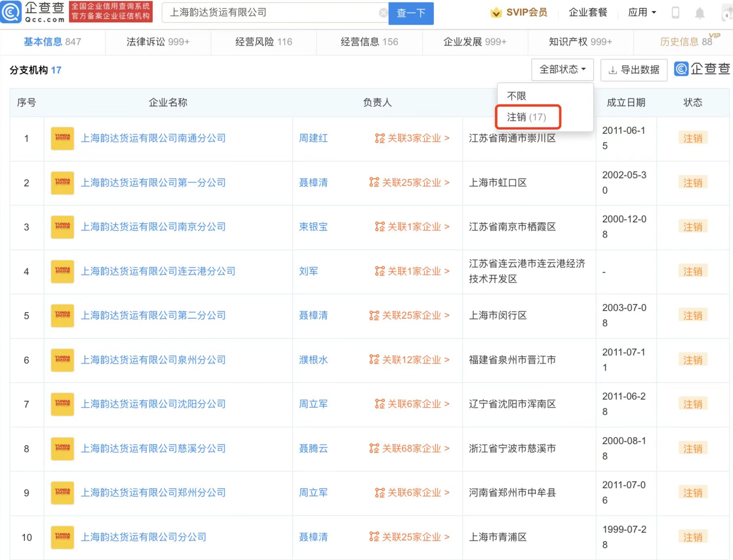Click the 成立日期 column header
The width and height of the screenshot is (733, 560).
point(626,102)
